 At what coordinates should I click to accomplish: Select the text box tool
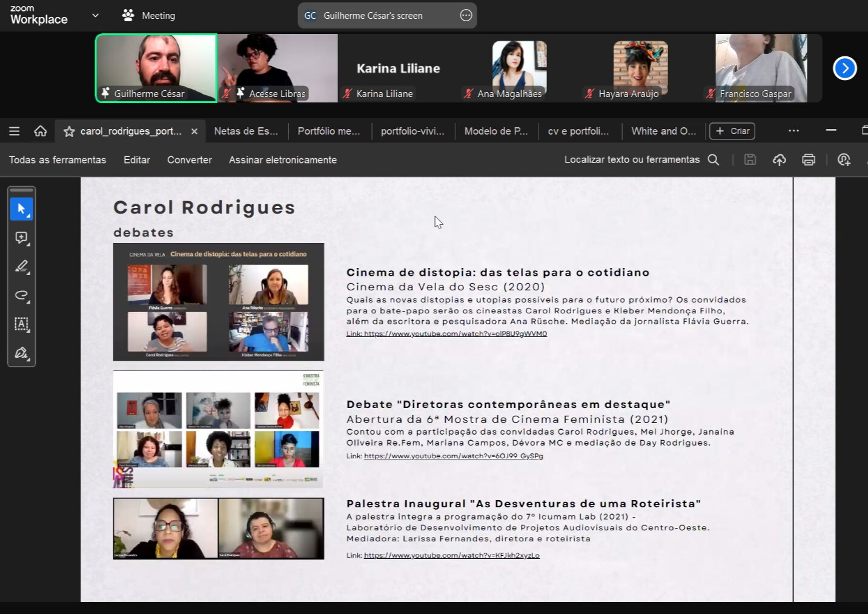pyautogui.click(x=21, y=324)
